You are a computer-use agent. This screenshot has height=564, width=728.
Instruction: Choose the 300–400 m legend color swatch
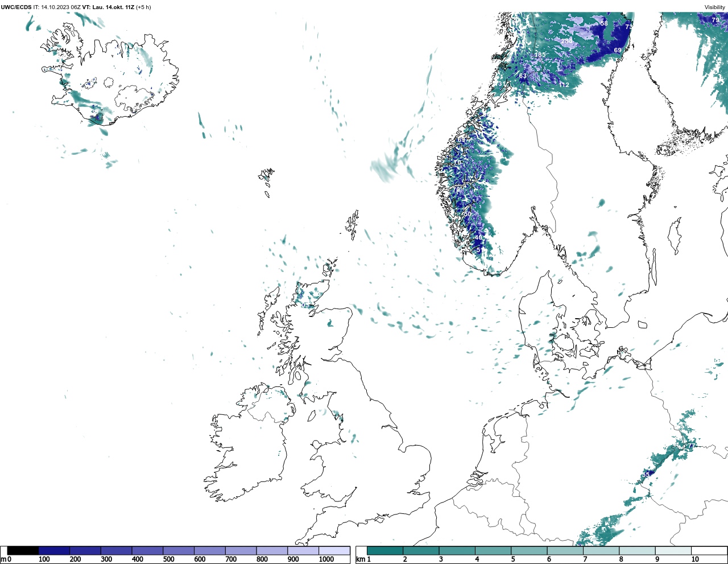click(x=116, y=550)
